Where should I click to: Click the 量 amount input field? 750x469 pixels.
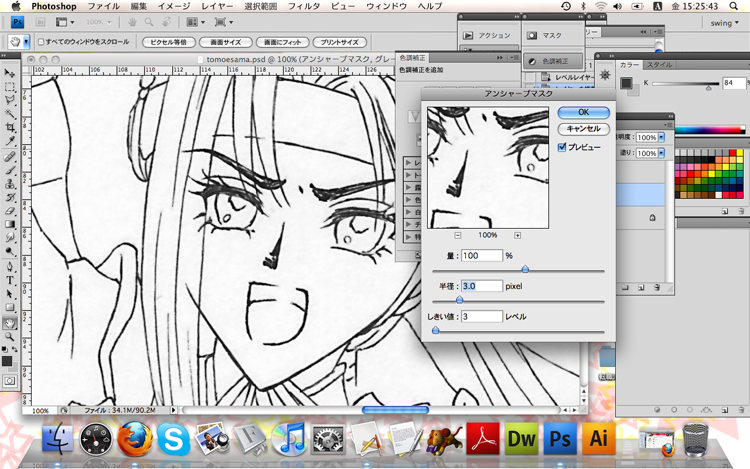tap(482, 256)
